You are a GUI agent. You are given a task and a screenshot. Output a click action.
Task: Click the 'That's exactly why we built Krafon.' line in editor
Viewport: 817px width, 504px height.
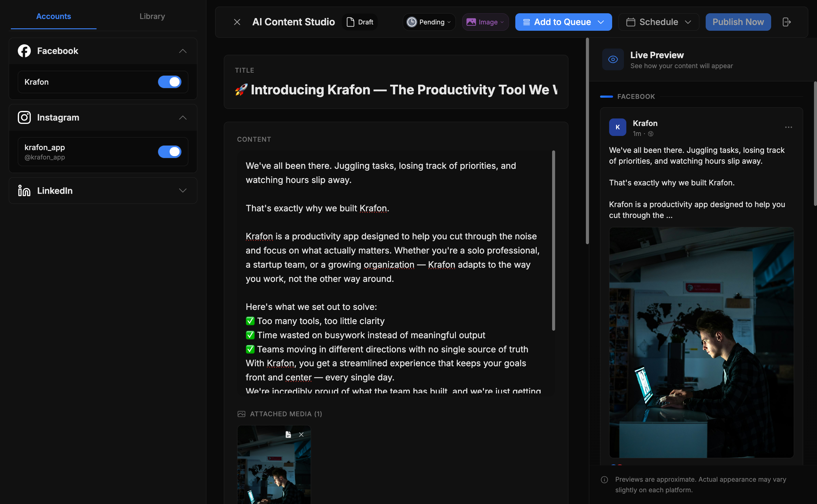317,208
